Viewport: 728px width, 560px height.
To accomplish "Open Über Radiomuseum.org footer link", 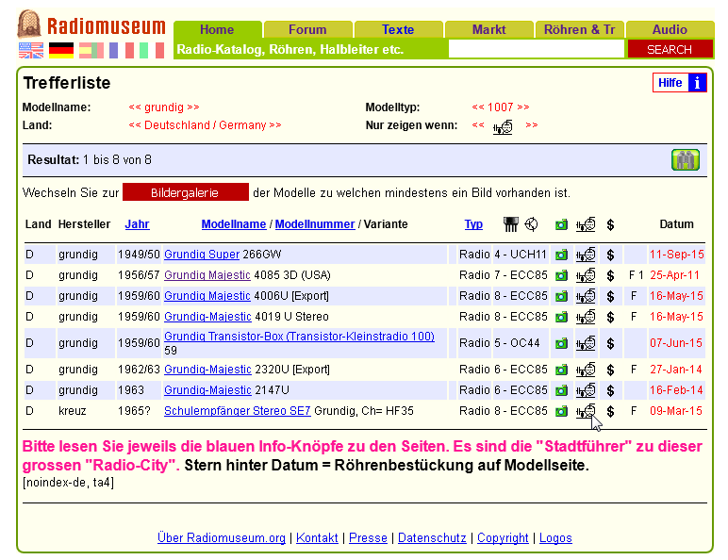I will pos(222,537).
